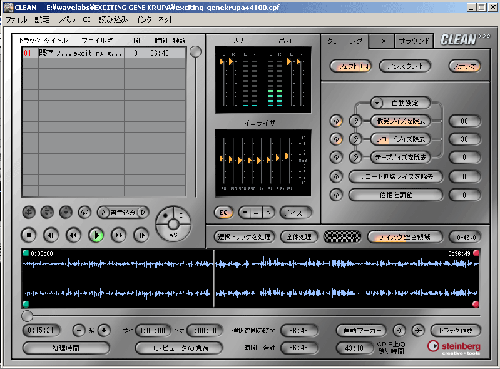Click the second small round icon above the skip-back button
The image size is (500, 369).
pyautogui.click(x=47, y=212)
